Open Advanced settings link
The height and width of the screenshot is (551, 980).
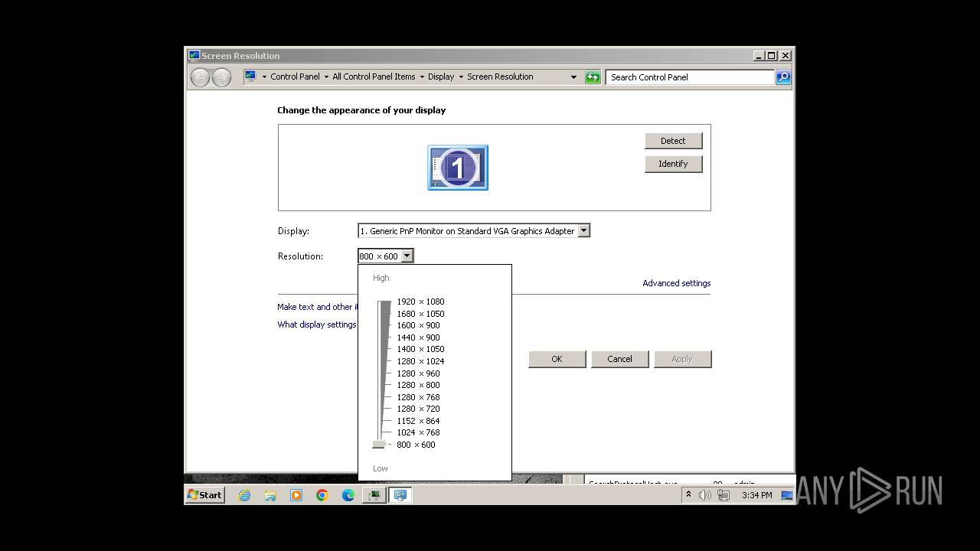[676, 283]
